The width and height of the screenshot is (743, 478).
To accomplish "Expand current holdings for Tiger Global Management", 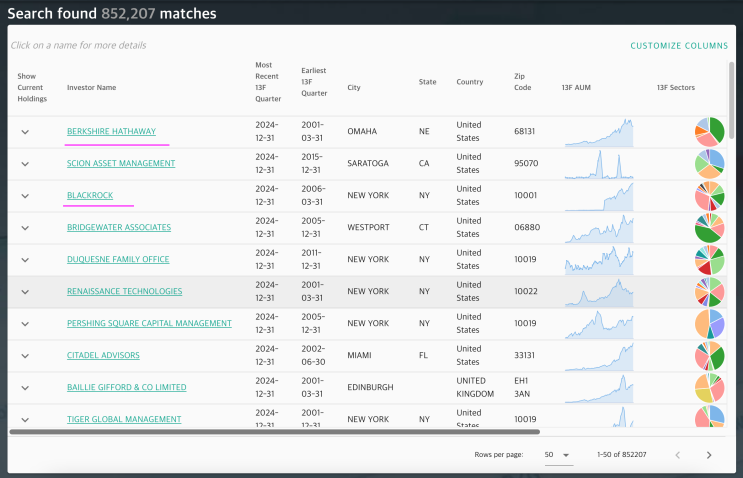I will pos(25,420).
